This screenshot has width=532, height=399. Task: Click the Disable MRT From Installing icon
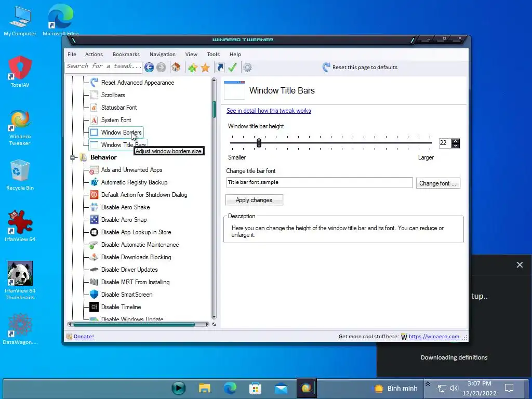[x=94, y=282]
